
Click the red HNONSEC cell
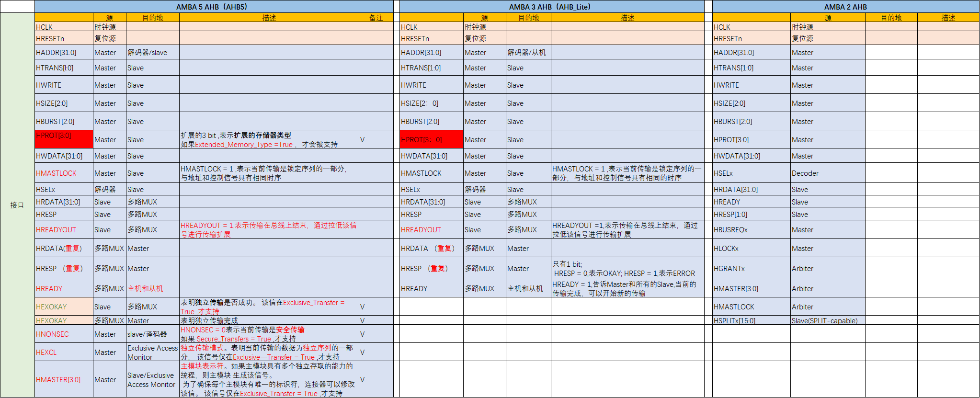pyautogui.click(x=64, y=334)
